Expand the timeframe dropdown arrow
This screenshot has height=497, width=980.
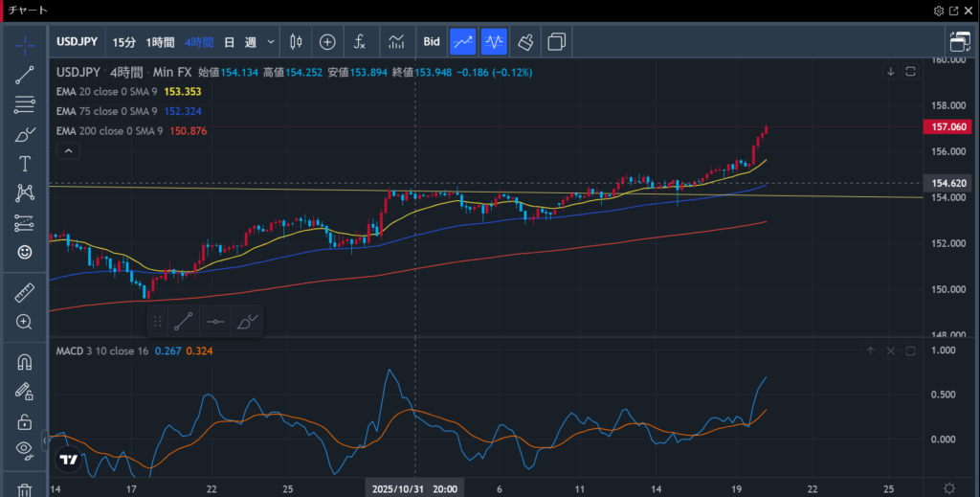tap(272, 42)
